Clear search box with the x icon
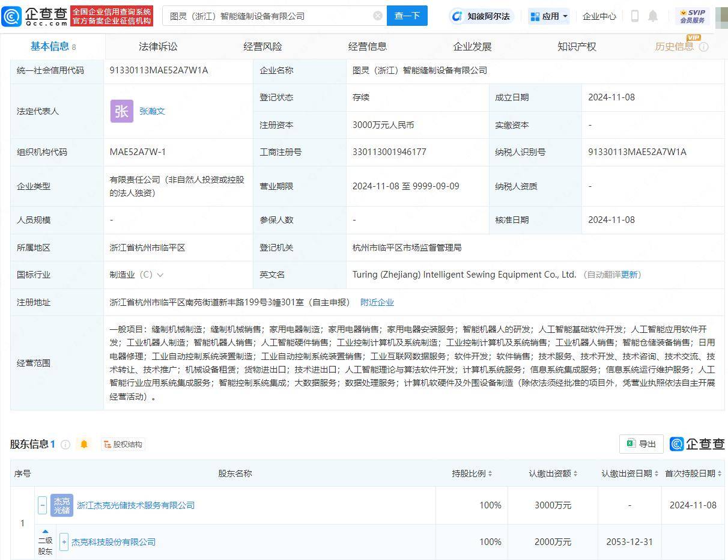This screenshot has height=560, width=728. tap(377, 16)
